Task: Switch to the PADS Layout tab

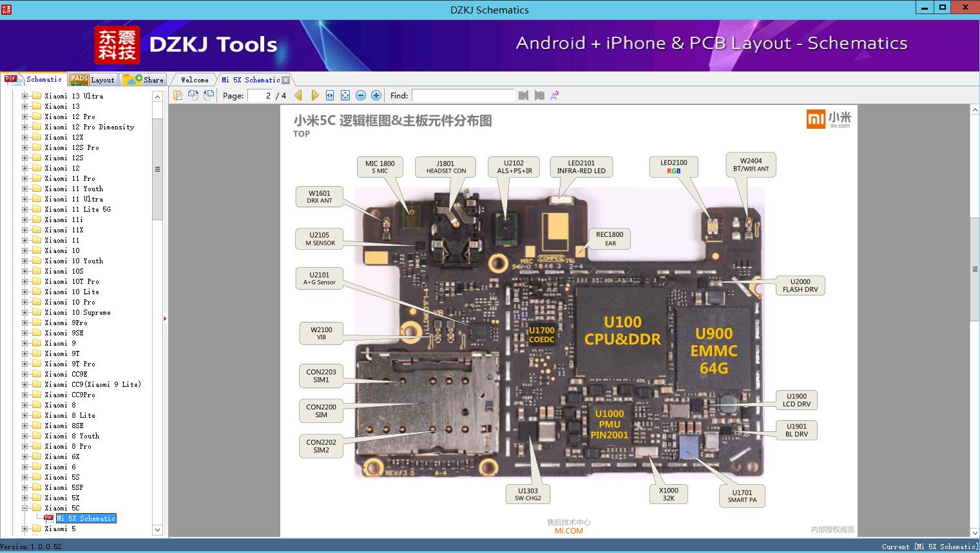Action: point(92,80)
